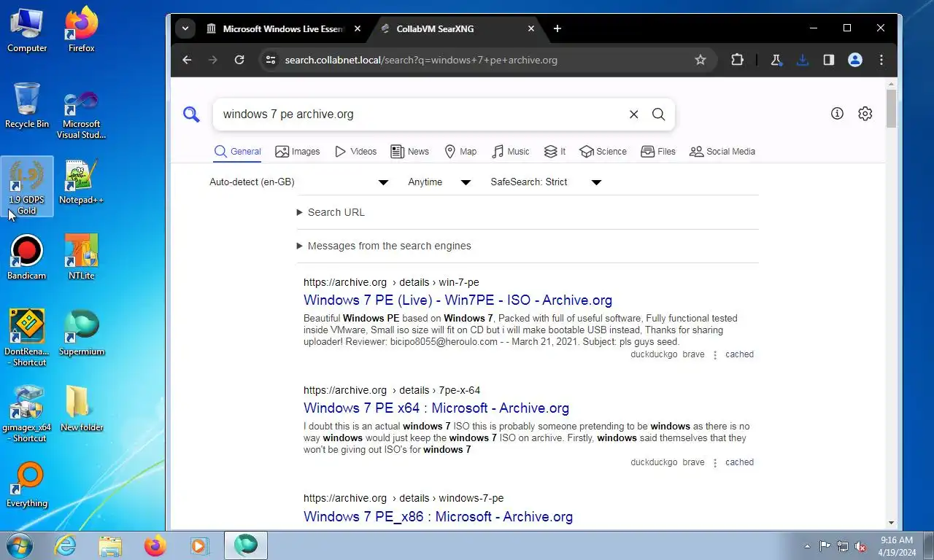Open the browser profile avatar menu
The image size is (934, 560).
[855, 60]
